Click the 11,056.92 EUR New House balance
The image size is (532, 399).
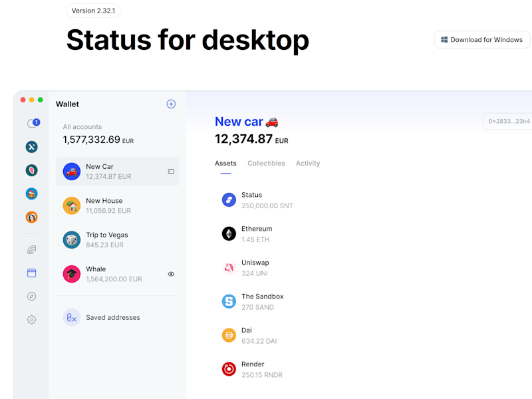click(108, 211)
